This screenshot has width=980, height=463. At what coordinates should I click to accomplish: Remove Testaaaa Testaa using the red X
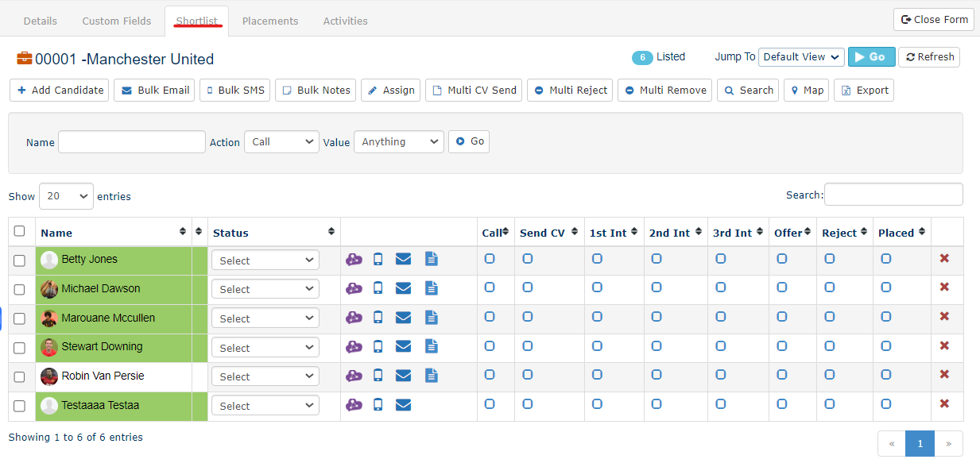944,403
